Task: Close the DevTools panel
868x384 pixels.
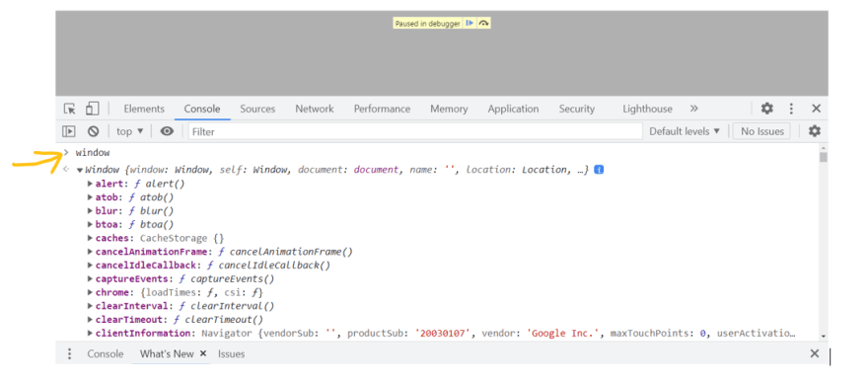Action: 816,109
